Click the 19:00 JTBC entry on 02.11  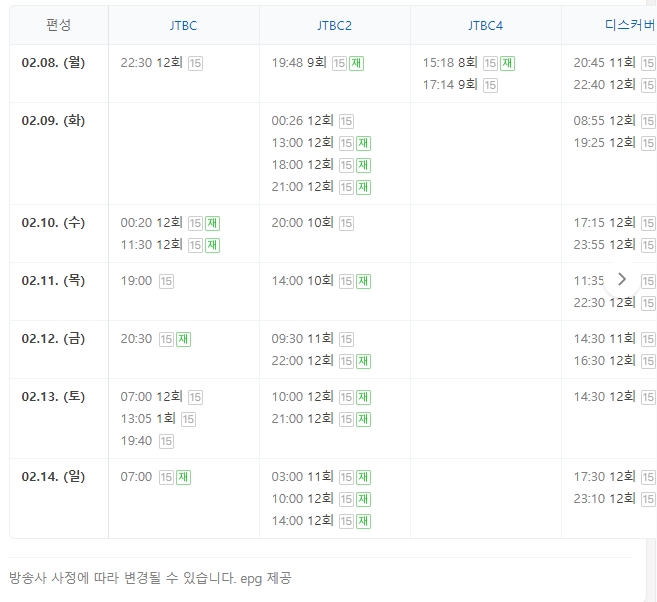point(136,281)
